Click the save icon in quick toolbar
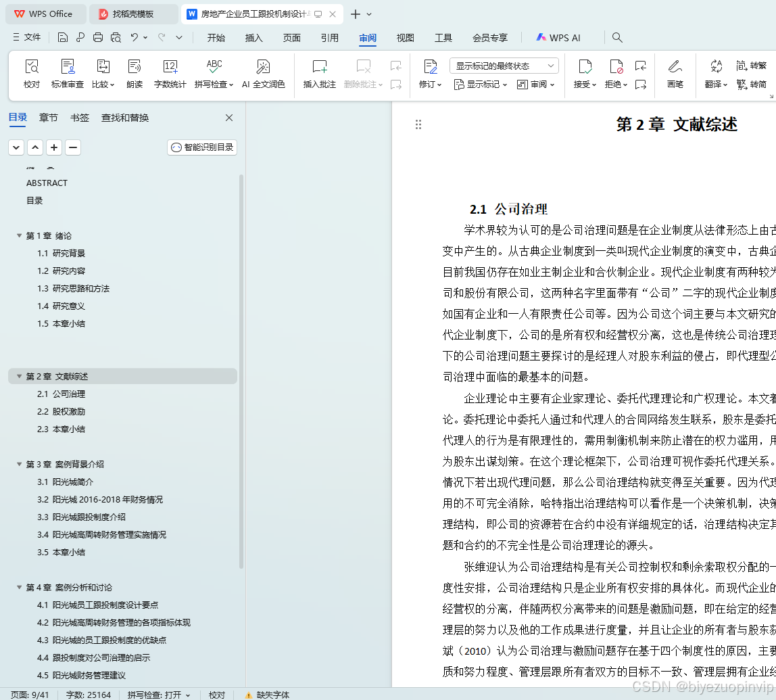 [62, 38]
